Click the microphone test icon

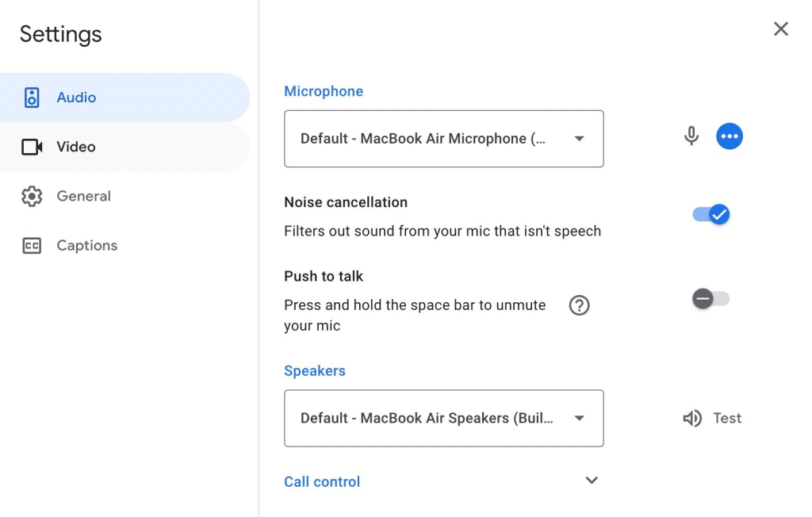(691, 136)
